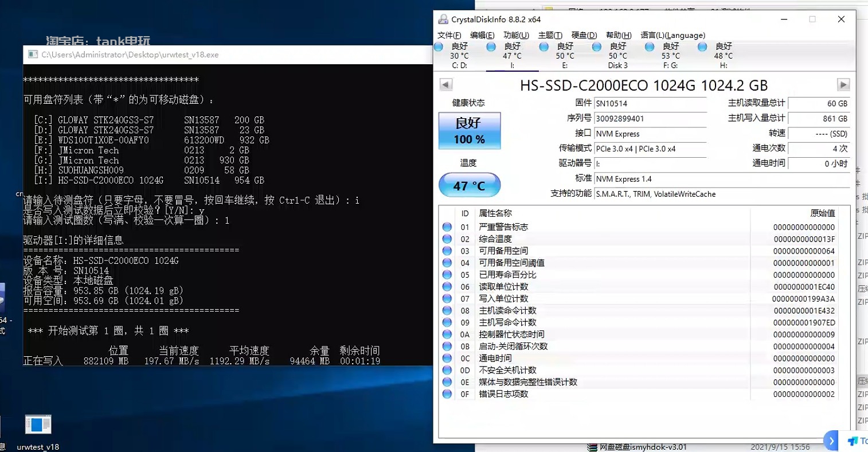Open the 主题(T) menu

pos(549,35)
